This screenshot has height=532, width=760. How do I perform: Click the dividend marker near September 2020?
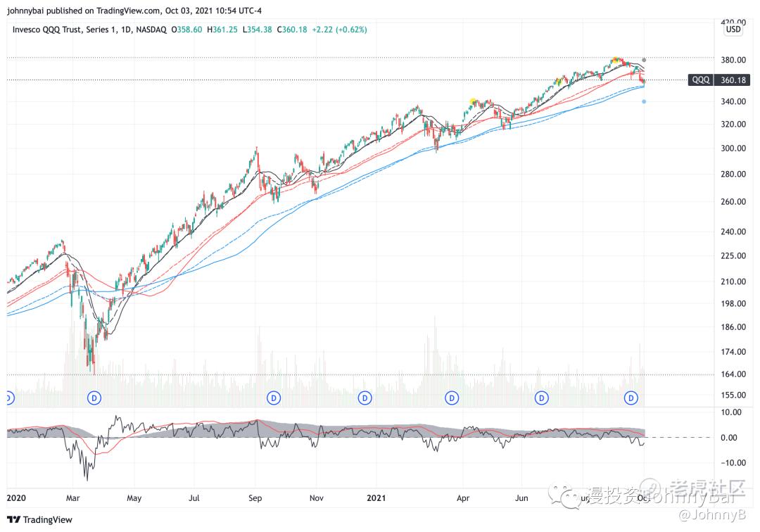coord(274,398)
